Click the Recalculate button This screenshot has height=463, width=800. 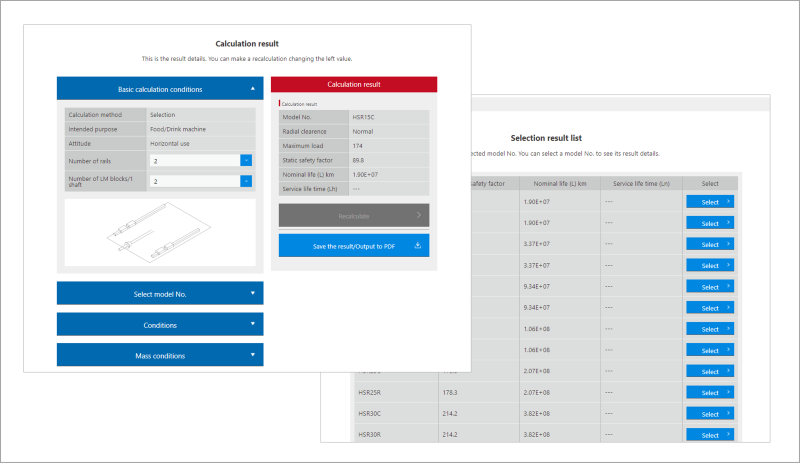tap(355, 214)
